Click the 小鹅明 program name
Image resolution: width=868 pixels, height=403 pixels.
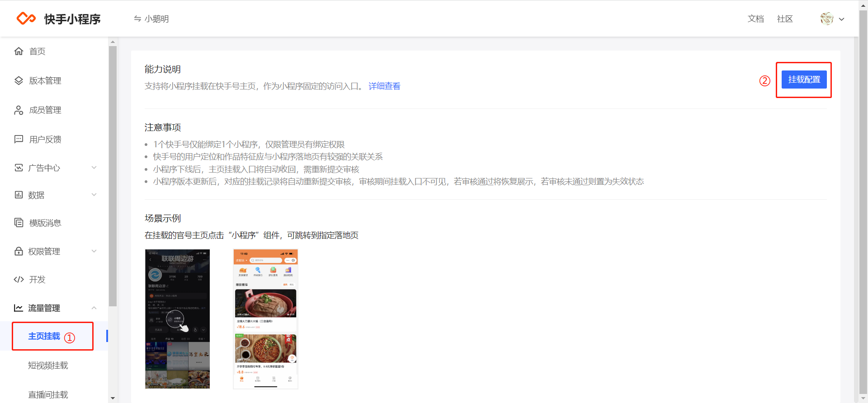(x=157, y=19)
